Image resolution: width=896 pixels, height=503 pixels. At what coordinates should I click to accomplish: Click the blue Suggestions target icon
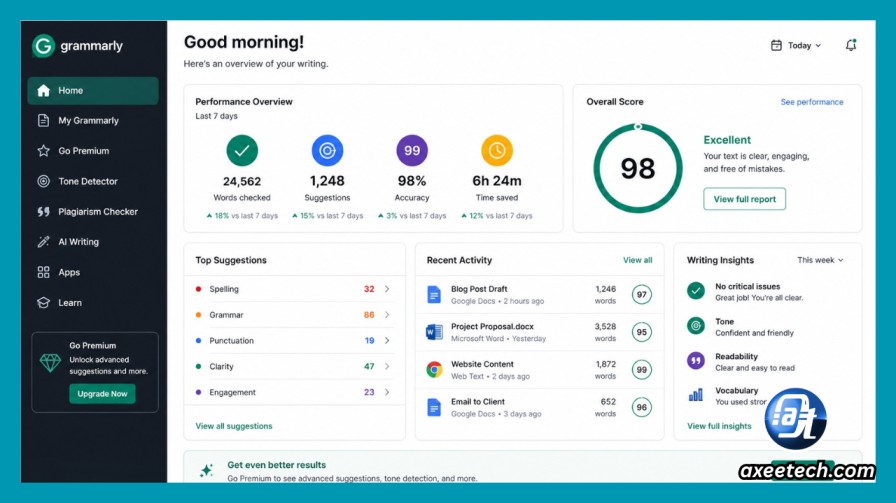327,150
